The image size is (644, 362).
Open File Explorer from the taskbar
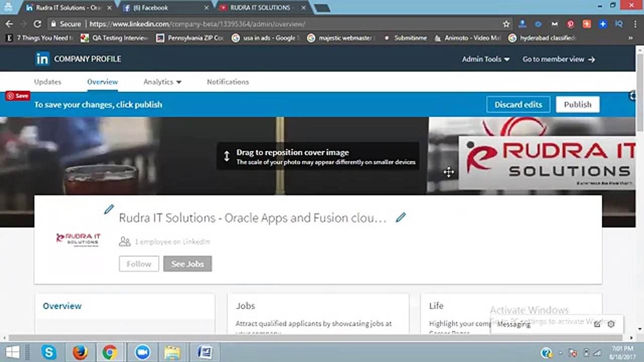[x=172, y=352]
